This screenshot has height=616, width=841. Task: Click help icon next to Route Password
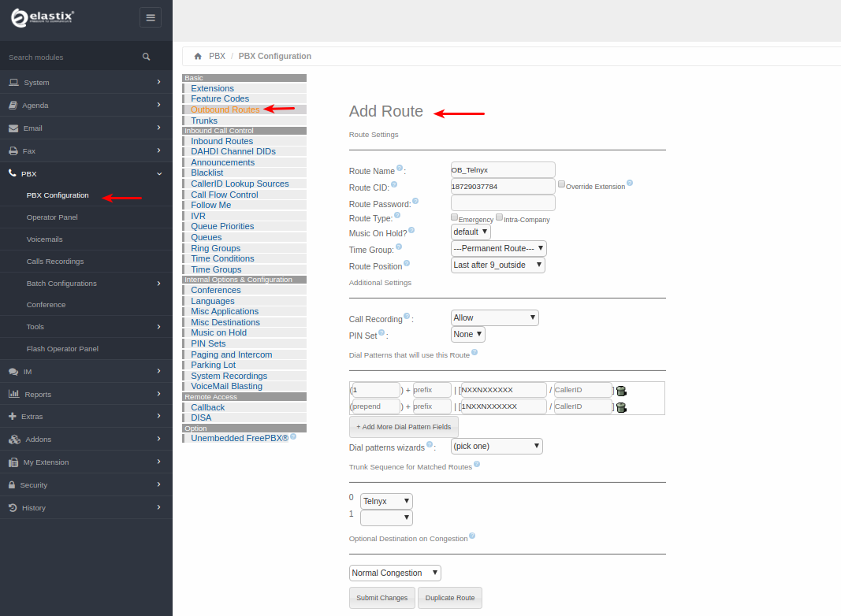coord(415,201)
